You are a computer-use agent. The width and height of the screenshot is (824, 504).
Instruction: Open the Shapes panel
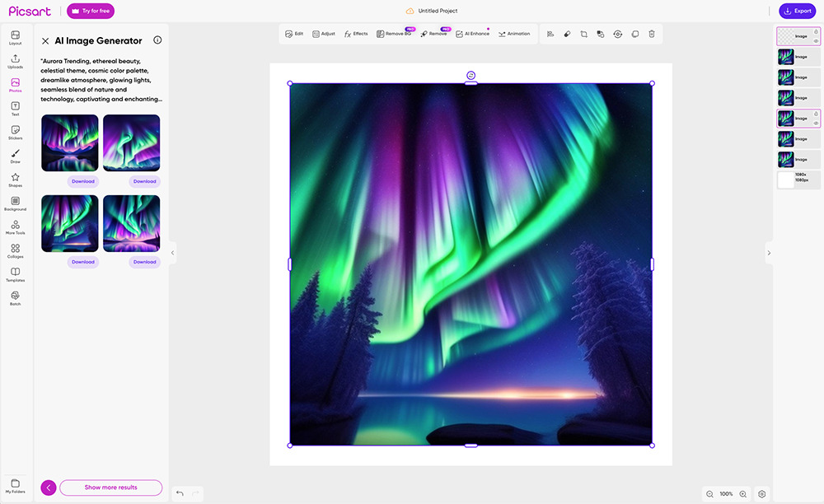point(15,180)
